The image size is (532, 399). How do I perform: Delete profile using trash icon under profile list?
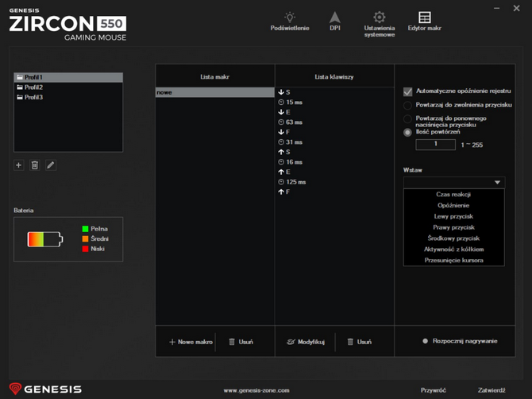(35, 165)
